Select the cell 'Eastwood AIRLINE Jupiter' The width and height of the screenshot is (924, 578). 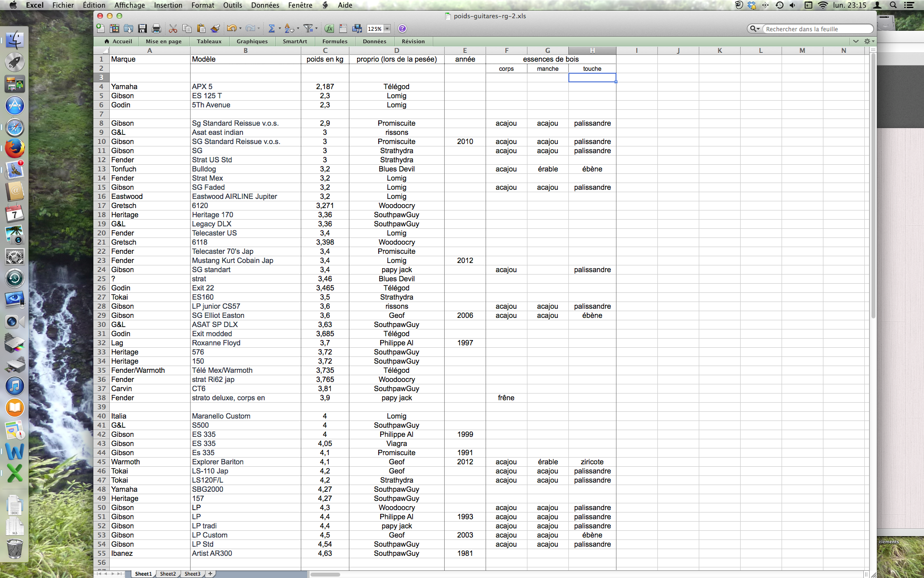[245, 197]
